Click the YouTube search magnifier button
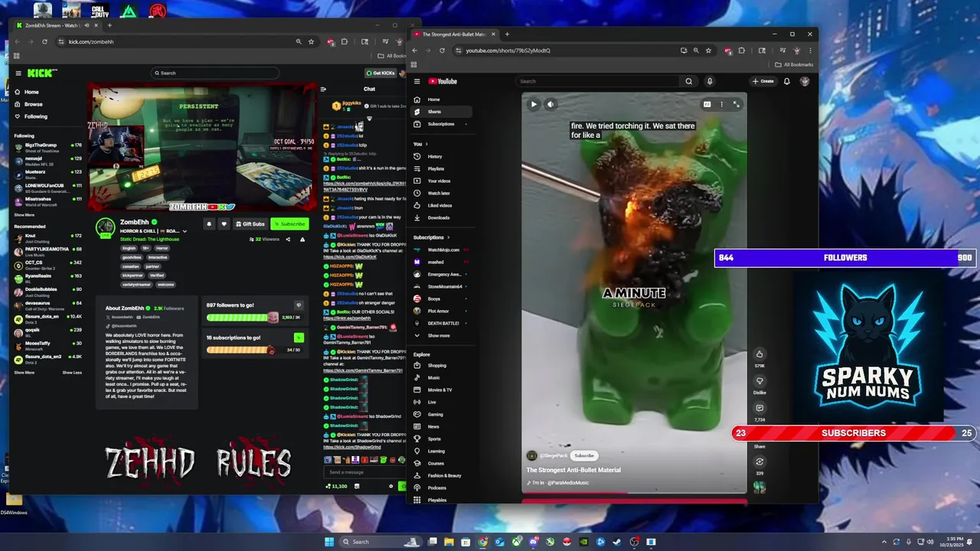Viewport: 980px width, 551px height. click(x=688, y=81)
